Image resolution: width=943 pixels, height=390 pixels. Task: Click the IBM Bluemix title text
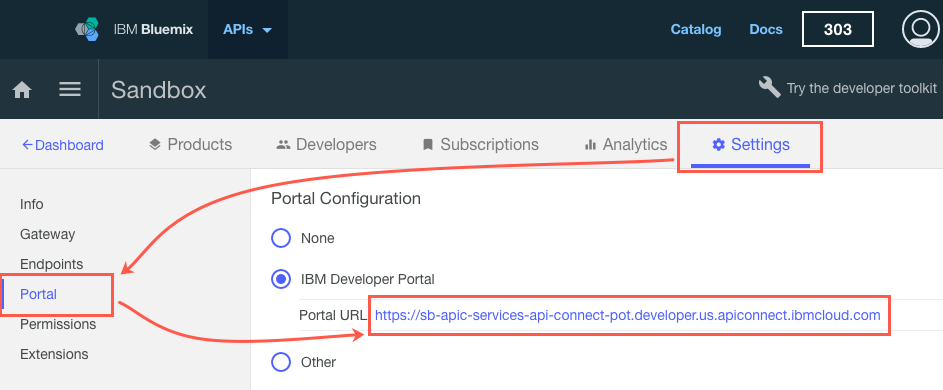153,29
